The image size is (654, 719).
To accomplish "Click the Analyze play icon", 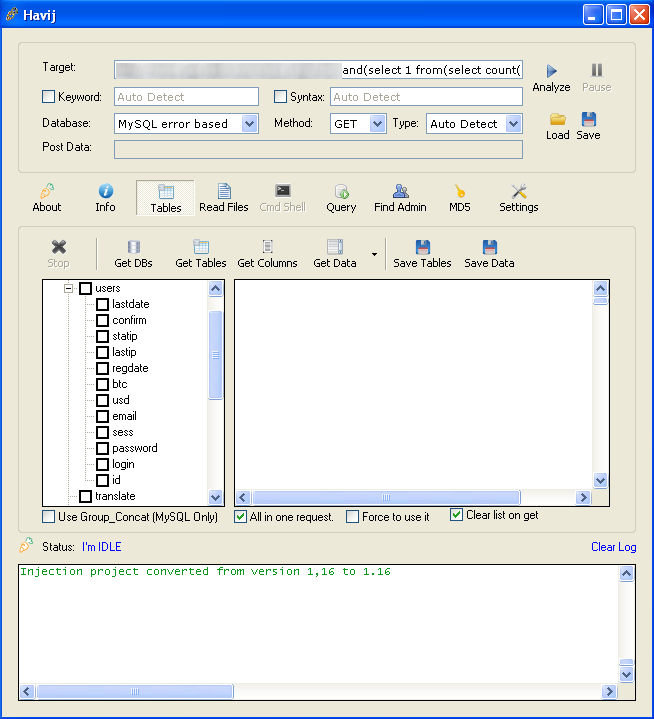I will click(x=551, y=71).
